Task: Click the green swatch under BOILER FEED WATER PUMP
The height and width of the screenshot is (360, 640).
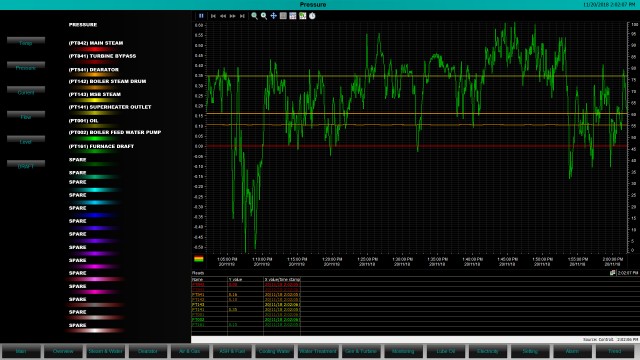Action: (94, 139)
